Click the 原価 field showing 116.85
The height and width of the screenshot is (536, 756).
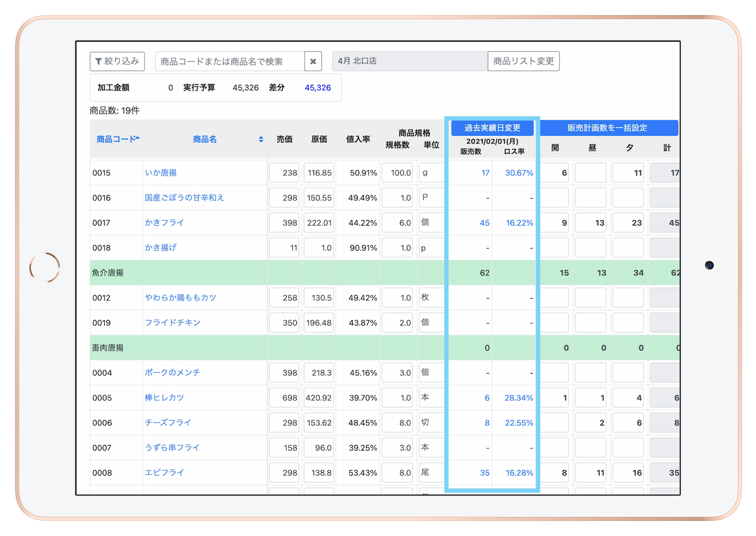click(x=319, y=173)
